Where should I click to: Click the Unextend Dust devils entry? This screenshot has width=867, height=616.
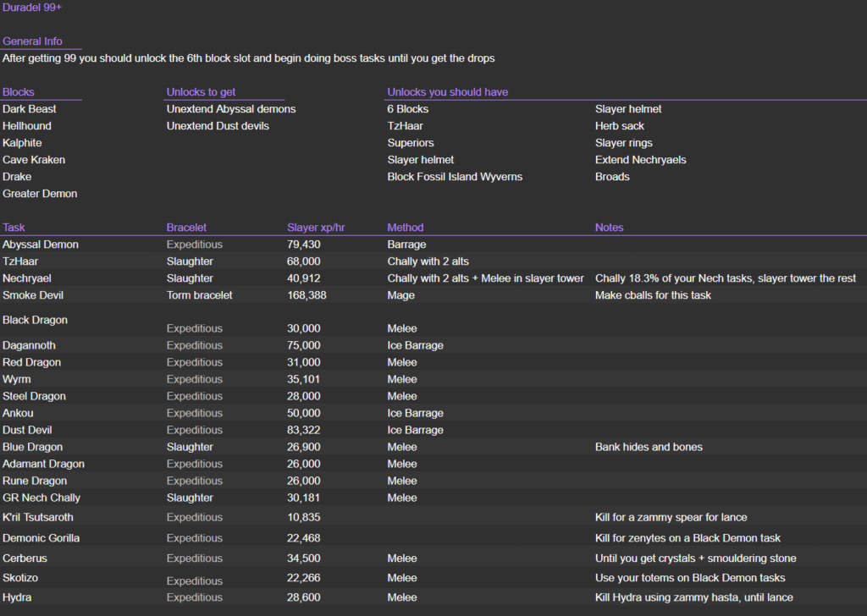(x=218, y=126)
